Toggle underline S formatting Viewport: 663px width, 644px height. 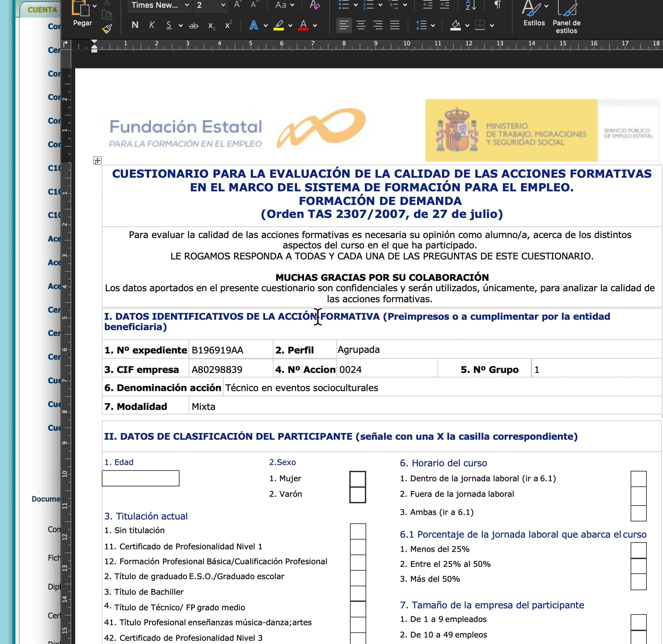click(x=169, y=25)
